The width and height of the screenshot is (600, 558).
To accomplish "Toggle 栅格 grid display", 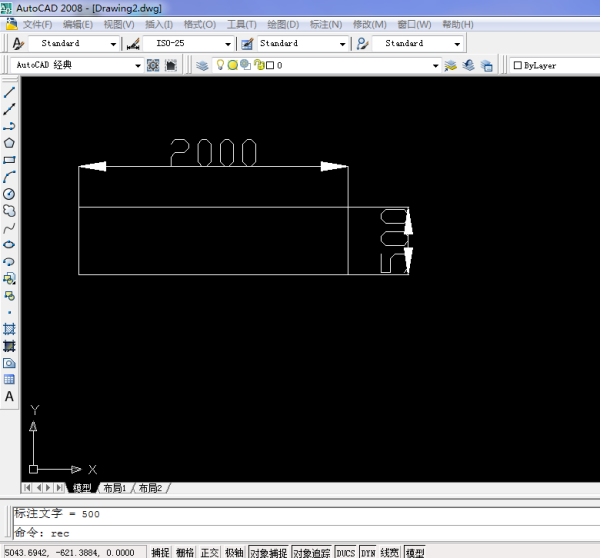I will (184, 552).
